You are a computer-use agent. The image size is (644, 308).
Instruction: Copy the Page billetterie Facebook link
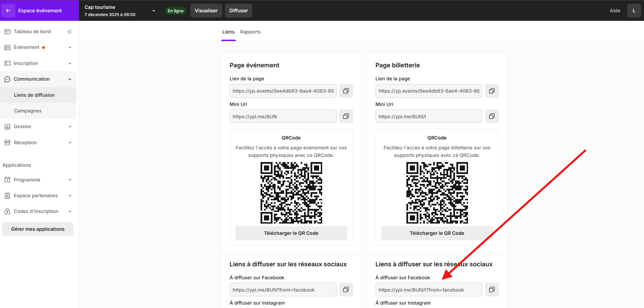point(492,290)
